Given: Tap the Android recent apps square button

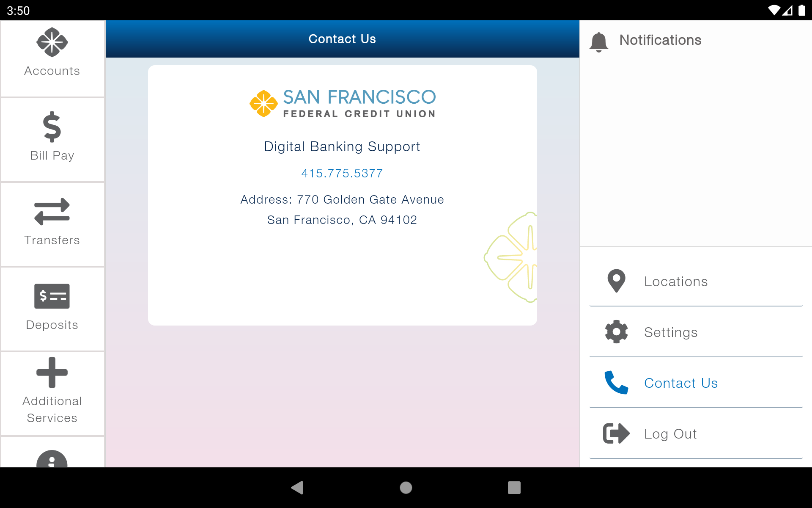Looking at the screenshot, I should click(514, 488).
